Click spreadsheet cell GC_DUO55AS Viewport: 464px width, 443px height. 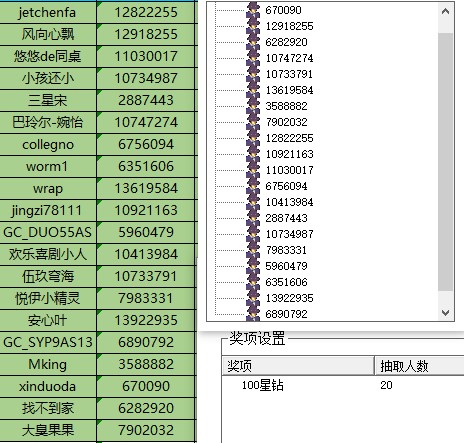pos(48,232)
